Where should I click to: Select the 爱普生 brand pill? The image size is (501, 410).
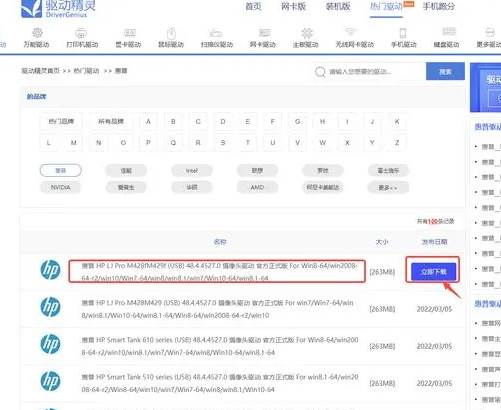(x=126, y=187)
